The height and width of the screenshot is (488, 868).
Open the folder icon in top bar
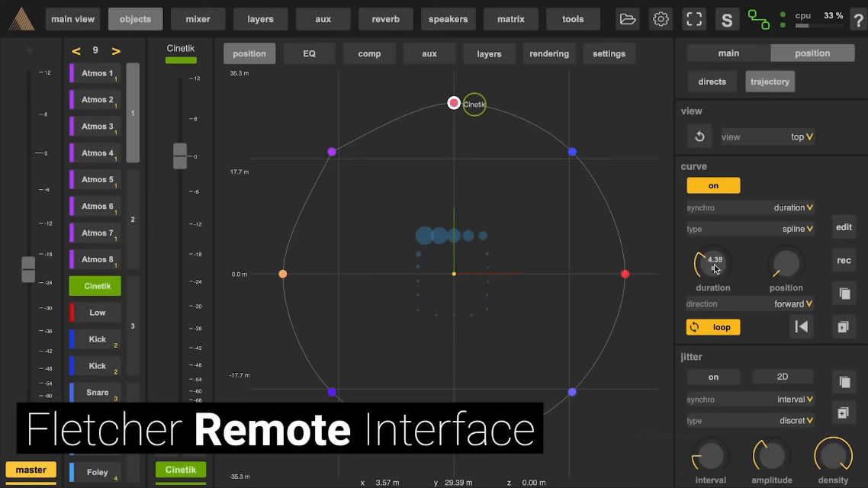pyautogui.click(x=627, y=19)
